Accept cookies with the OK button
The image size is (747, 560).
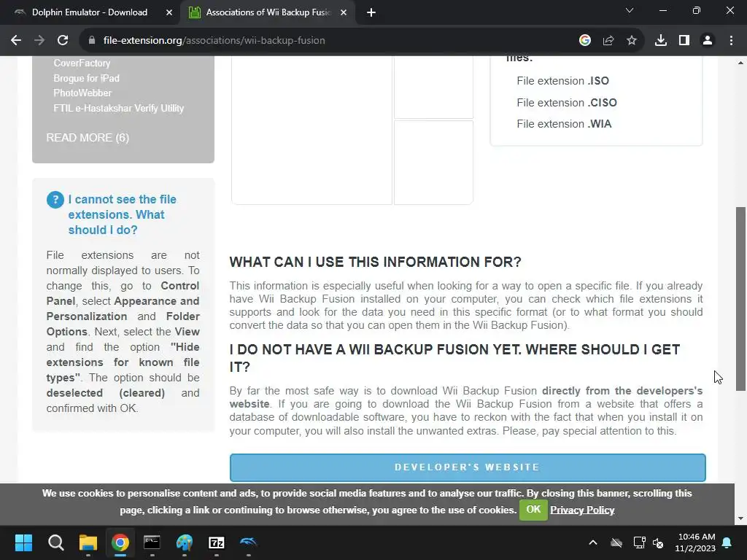pyautogui.click(x=533, y=510)
